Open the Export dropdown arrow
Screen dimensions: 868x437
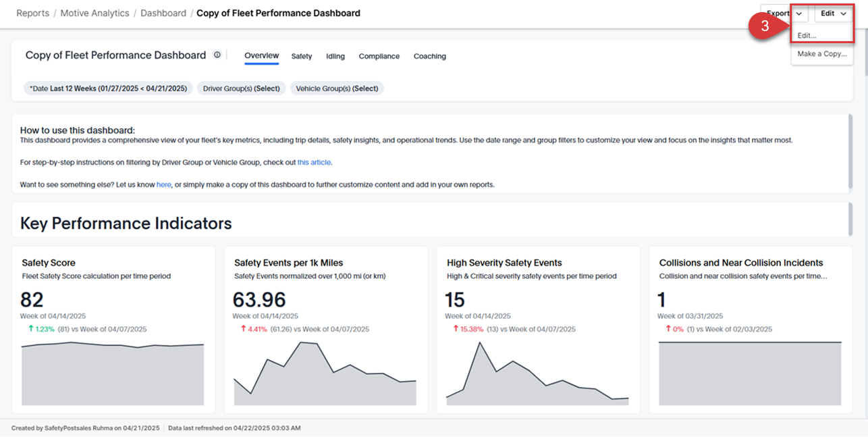(799, 14)
